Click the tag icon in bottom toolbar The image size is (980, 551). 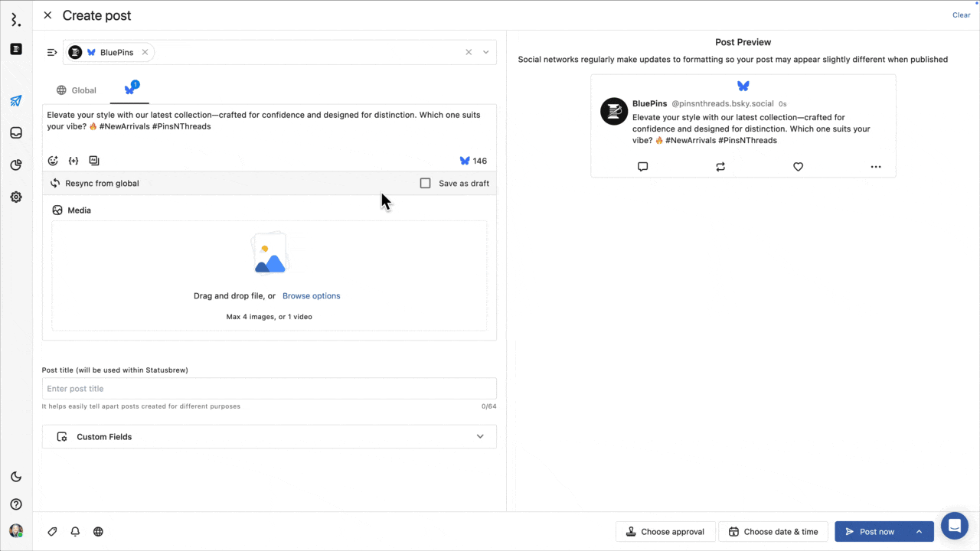point(53,532)
